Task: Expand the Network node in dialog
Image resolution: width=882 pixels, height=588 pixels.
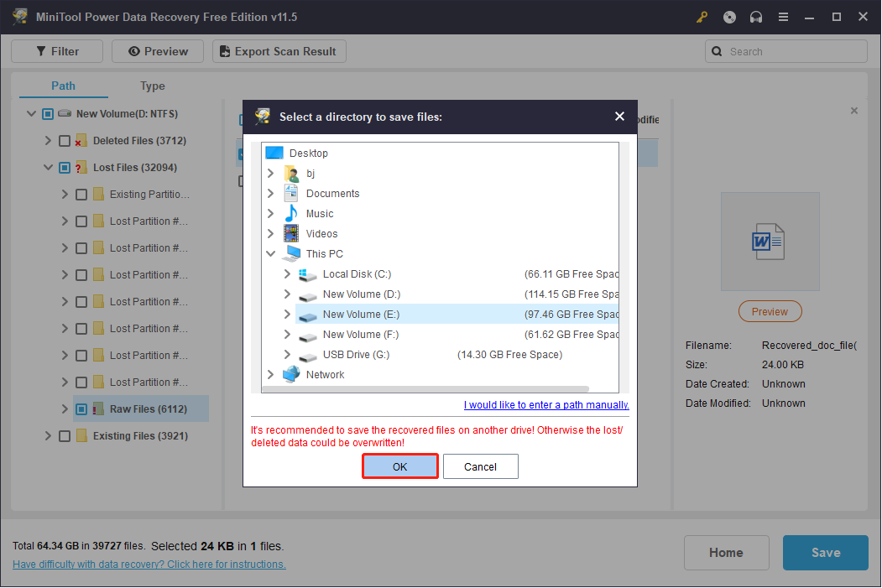Action: point(270,374)
